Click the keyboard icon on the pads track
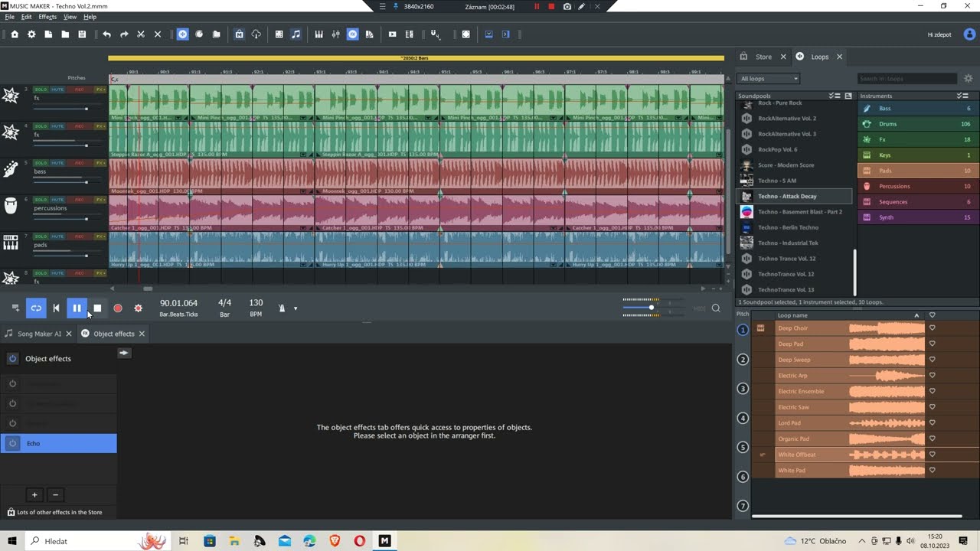Screen dimensions: 980x551 11,243
